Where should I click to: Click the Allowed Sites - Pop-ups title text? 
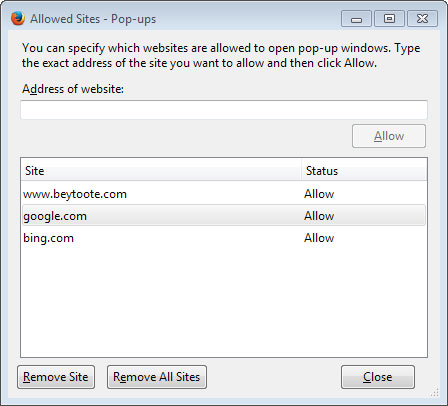[93, 19]
